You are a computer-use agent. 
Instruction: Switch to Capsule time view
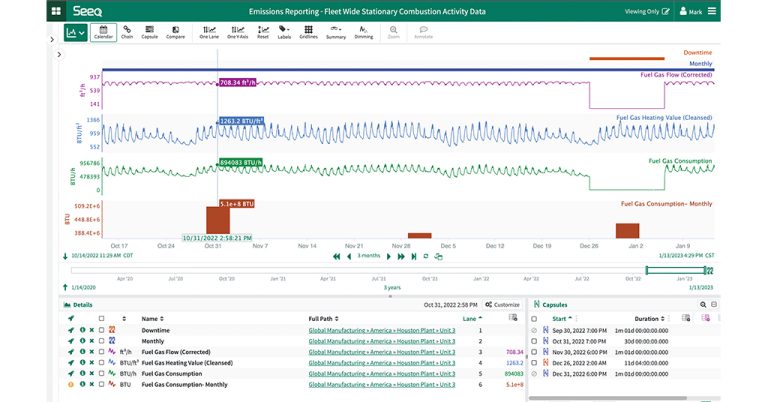(x=149, y=33)
